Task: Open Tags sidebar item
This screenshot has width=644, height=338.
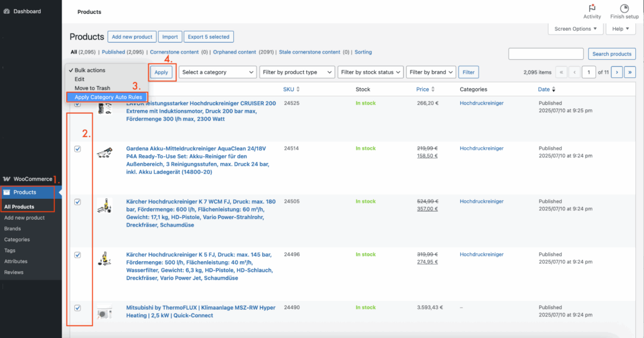Action: (10, 251)
